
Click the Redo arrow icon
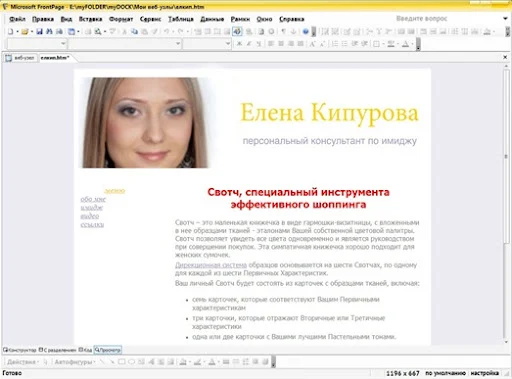tap(180, 32)
